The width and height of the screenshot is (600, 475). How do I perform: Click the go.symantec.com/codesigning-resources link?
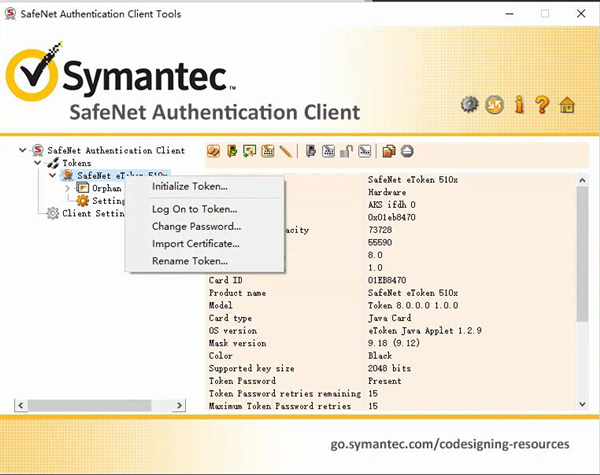450,444
